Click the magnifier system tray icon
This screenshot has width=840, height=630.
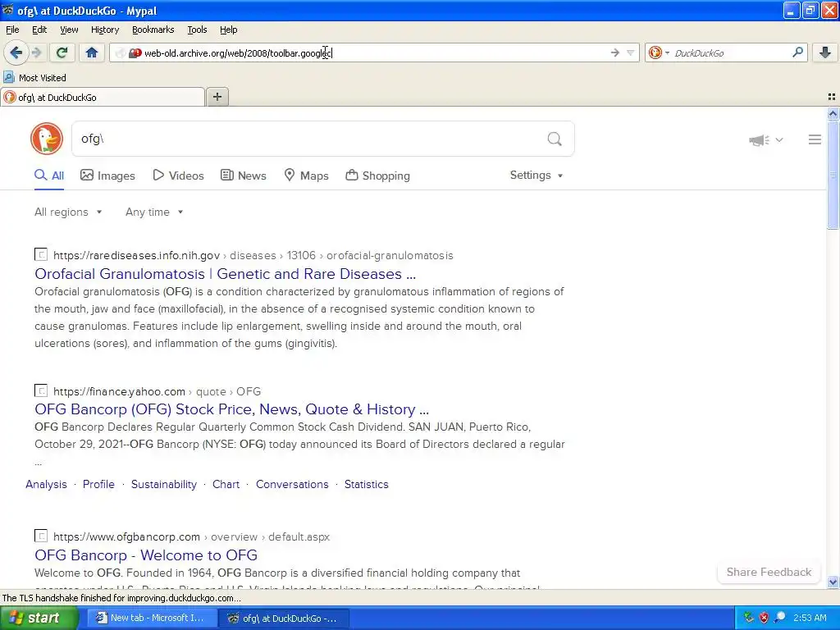coord(779,619)
